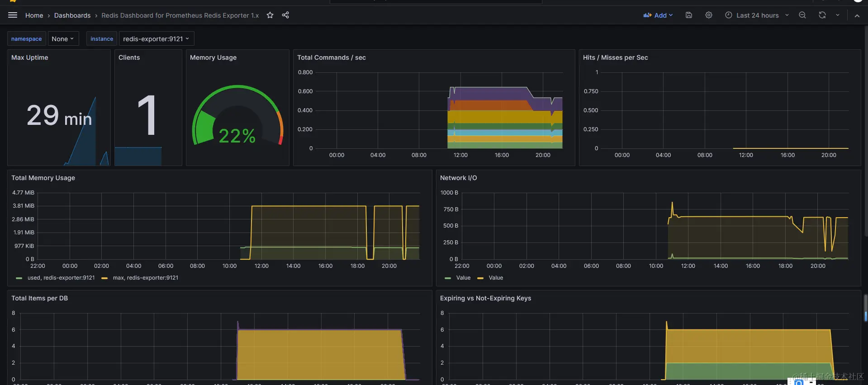Open the namespace None dropdown
Screen dimensions: 868x385
point(63,39)
